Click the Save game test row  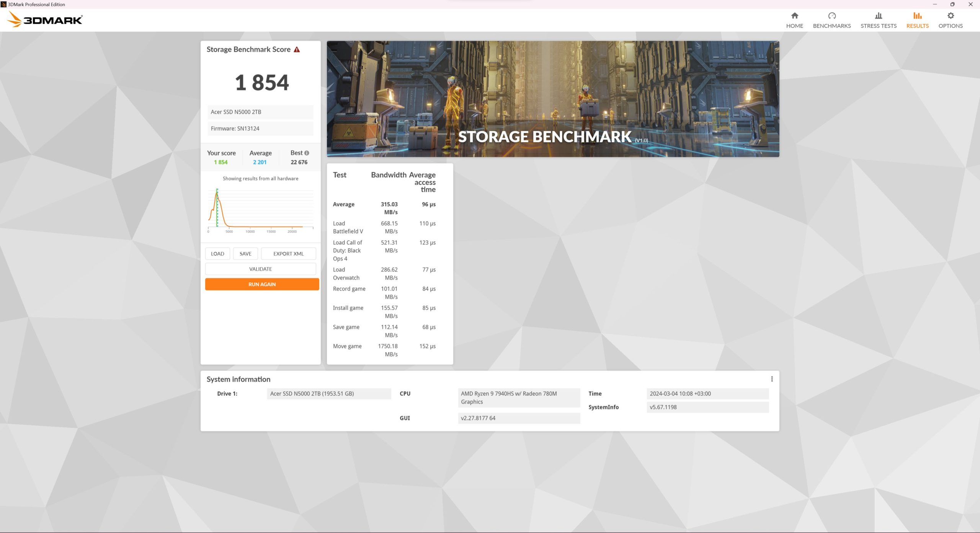tap(384, 331)
